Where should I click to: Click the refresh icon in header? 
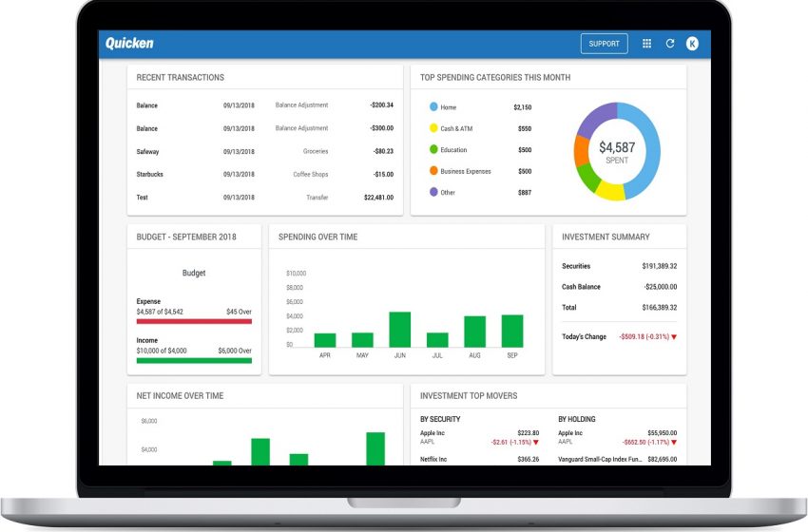tap(670, 44)
